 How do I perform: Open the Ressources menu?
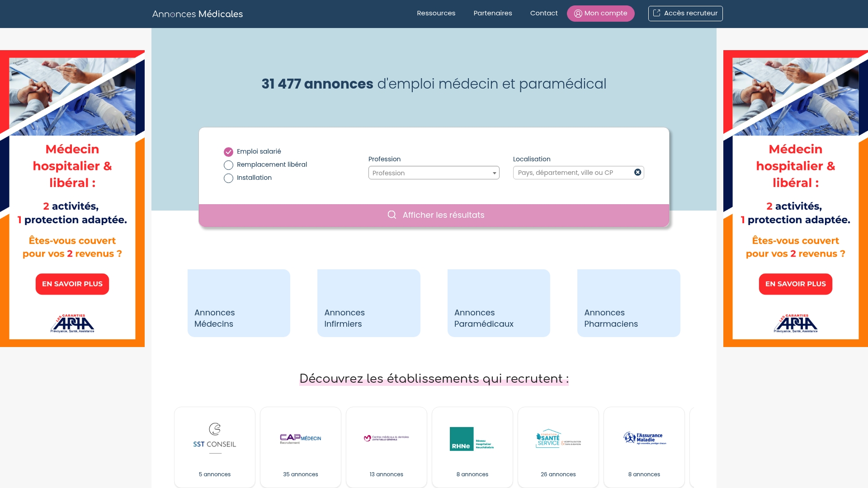pyautogui.click(x=436, y=13)
